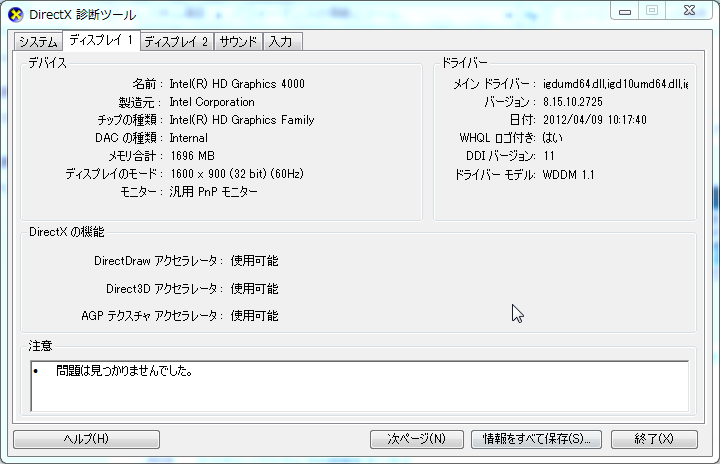Click the DDI バージョン field label
Image resolution: width=720 pixels, height=464 pixels.
501,156
